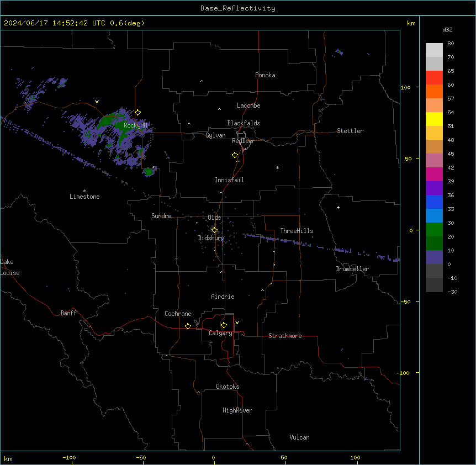The height and width of the screenshot is (465, 476).
Task: Pick the purple 36-39 dBZ legend swatch
Action: 434,188
